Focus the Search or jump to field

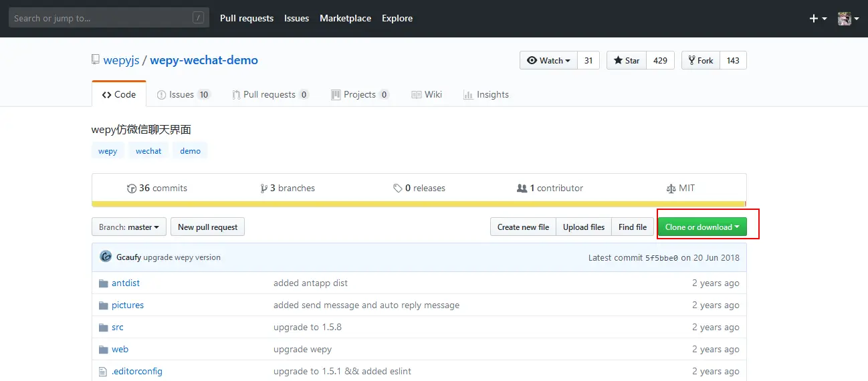pyautogui.click(x=109, y=18)
